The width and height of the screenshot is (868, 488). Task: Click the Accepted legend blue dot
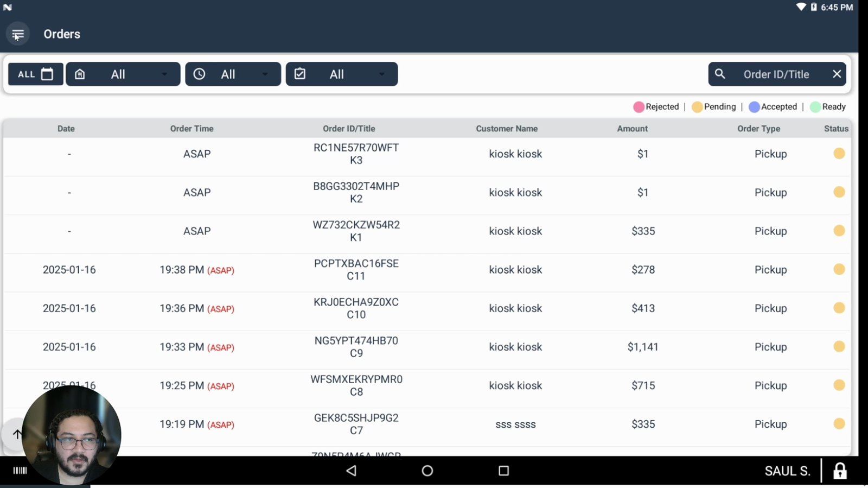pos(754,107)
